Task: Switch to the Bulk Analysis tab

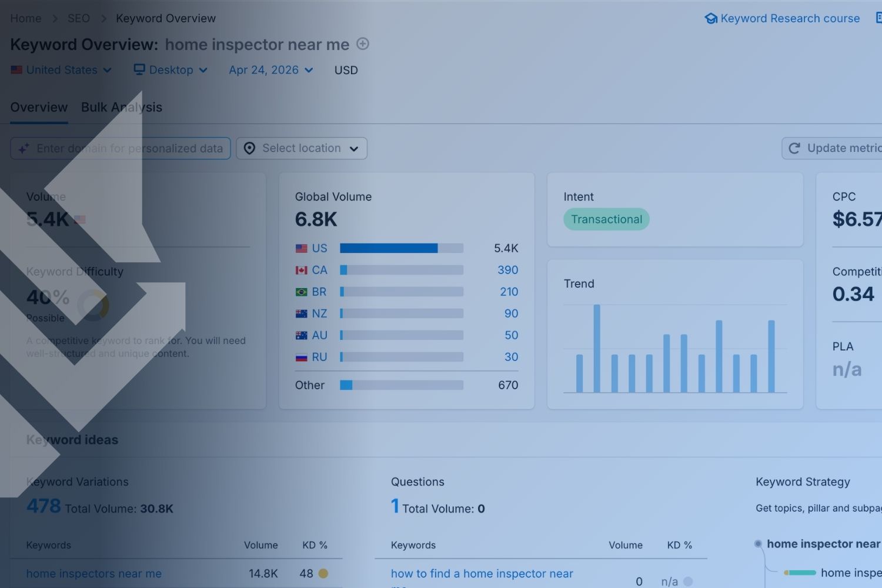Action: pyautogui.click(x=122, y=107)
